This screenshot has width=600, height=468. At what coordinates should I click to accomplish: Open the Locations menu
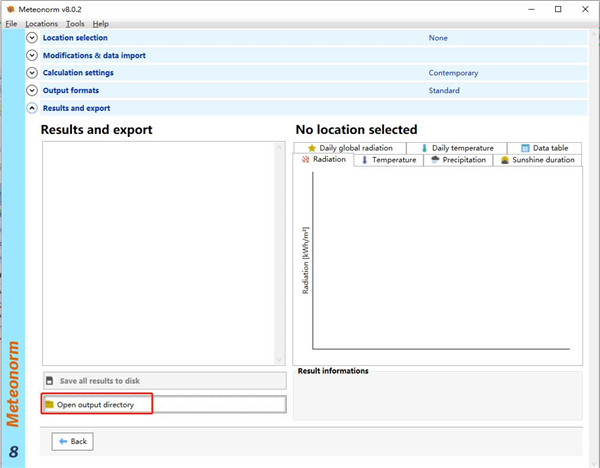coord(42,23)
